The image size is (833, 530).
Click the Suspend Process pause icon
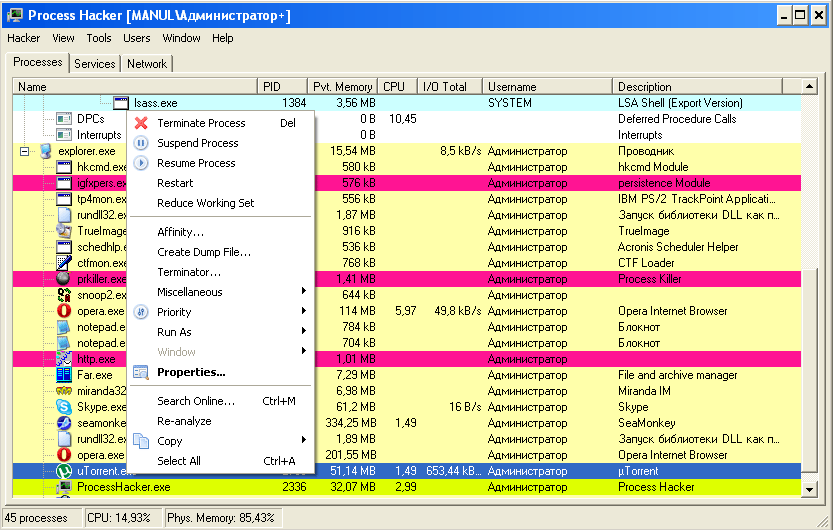click(141, 143)
